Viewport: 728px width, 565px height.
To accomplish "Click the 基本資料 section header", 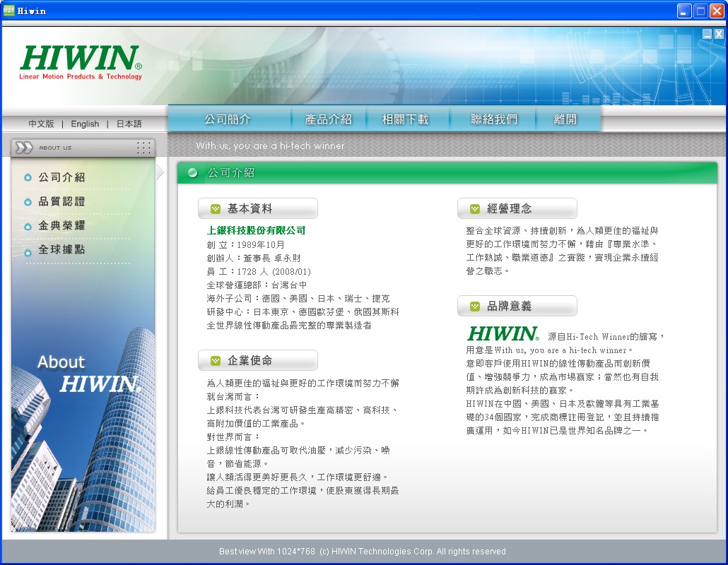I will 258,209.
